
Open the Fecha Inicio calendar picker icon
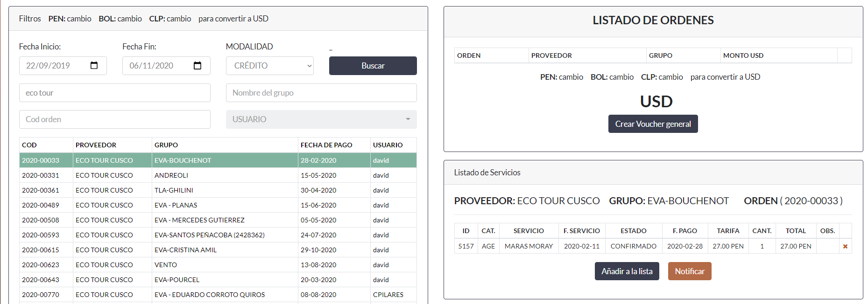pos(94,66)
